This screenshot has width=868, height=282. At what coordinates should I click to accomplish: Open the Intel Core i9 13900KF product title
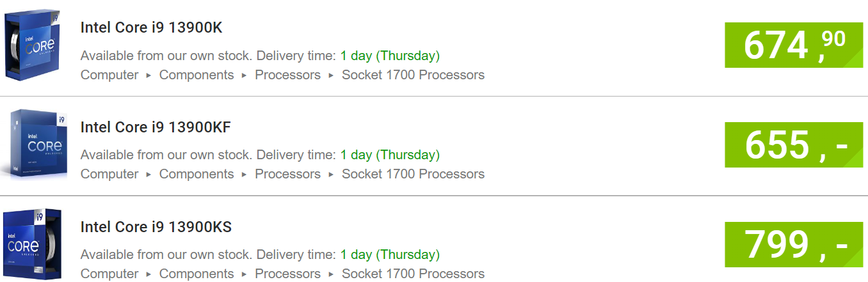156,127
